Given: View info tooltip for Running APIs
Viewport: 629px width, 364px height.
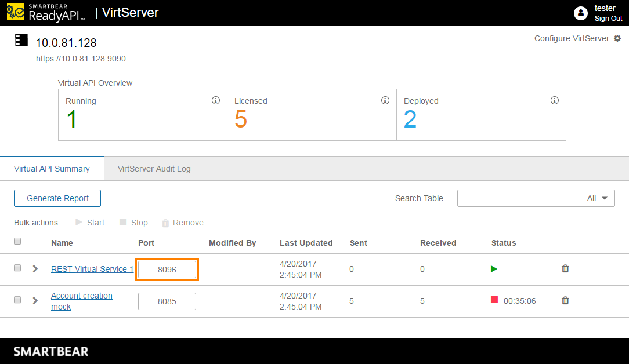Looking at the screenshot, I should [x=216, y=100].
